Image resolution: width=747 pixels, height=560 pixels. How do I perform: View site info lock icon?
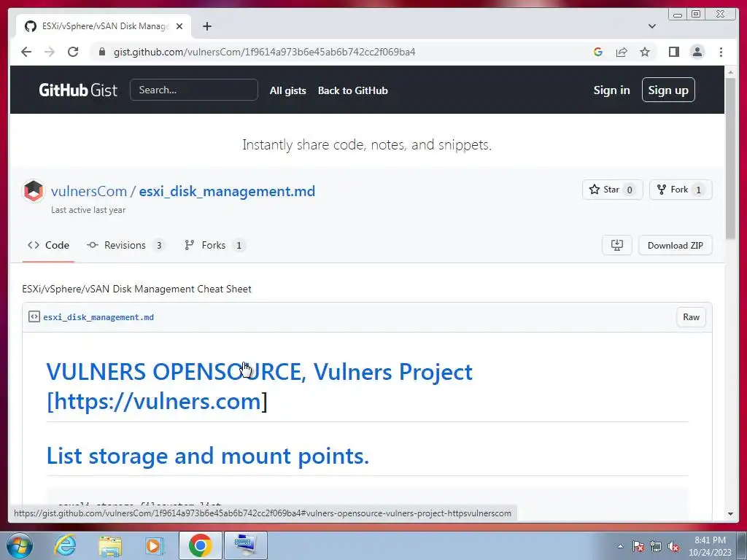click(101, 52)
